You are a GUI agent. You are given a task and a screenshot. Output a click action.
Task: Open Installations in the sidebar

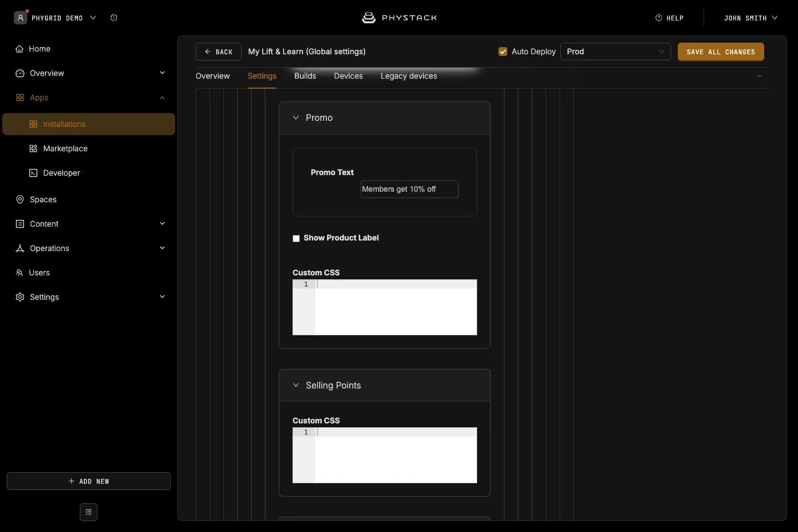[89, 124]
